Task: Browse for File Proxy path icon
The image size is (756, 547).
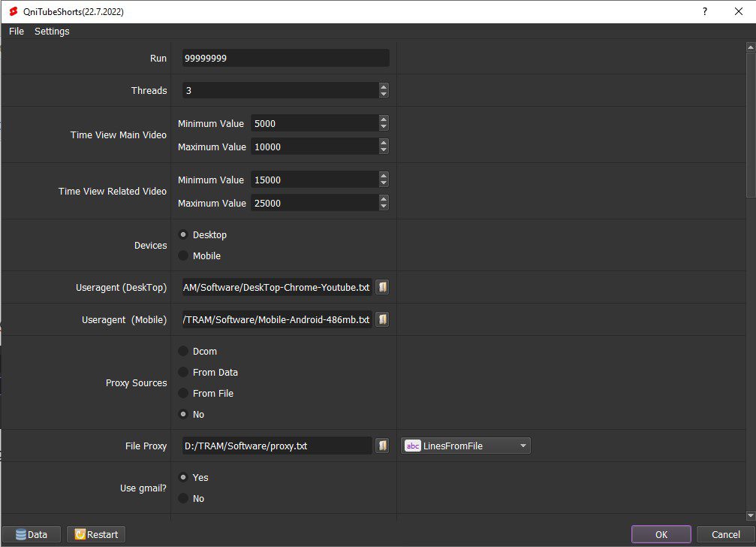Action: pos(382,446)
